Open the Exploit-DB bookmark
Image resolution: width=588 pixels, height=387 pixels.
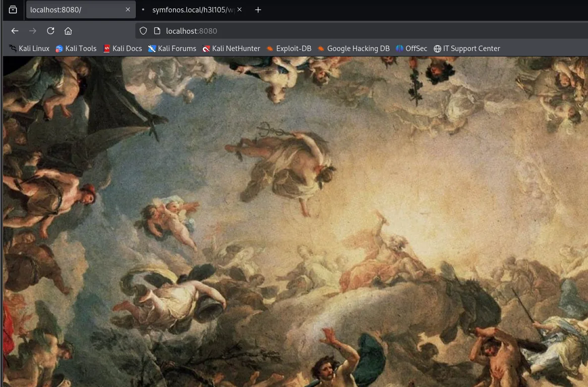click(289, 49)
